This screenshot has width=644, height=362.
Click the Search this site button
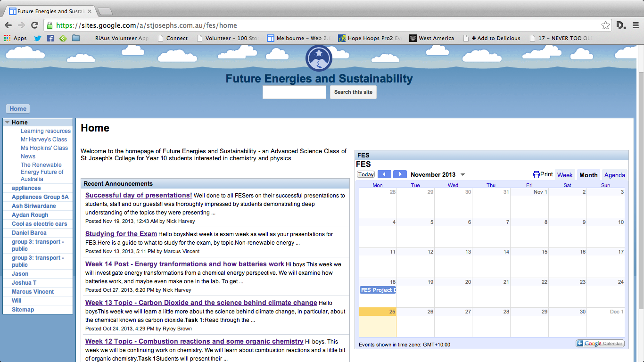click(x=354, y=92)
